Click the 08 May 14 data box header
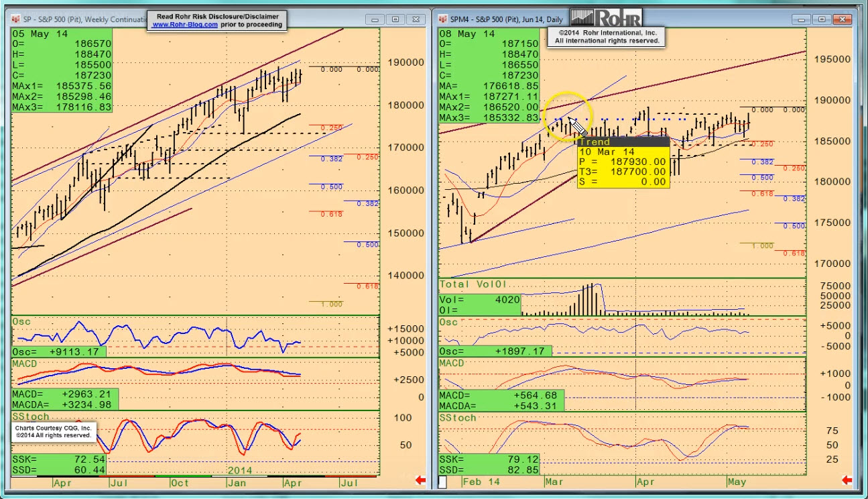868x499 pixels. click(x=467, y=34)
